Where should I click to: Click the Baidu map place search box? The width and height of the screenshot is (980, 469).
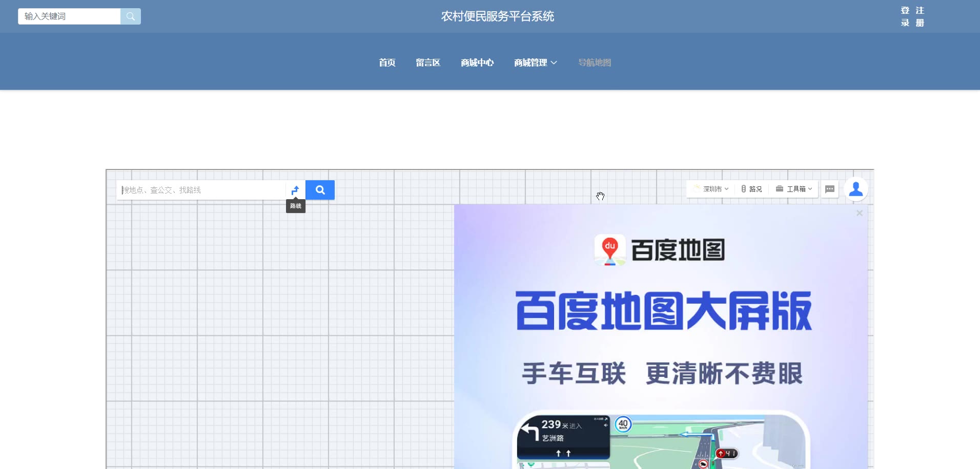click(201, 190)
